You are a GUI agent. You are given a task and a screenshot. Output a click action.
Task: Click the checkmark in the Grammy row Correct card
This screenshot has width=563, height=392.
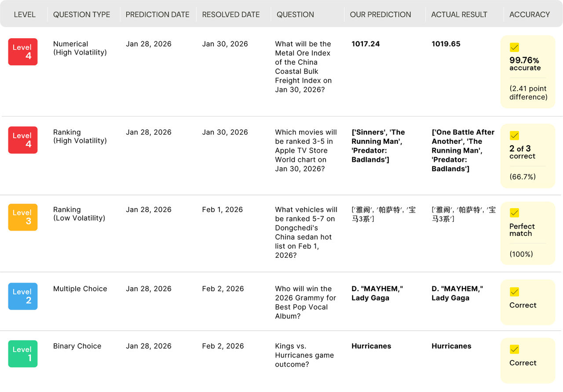514,292
